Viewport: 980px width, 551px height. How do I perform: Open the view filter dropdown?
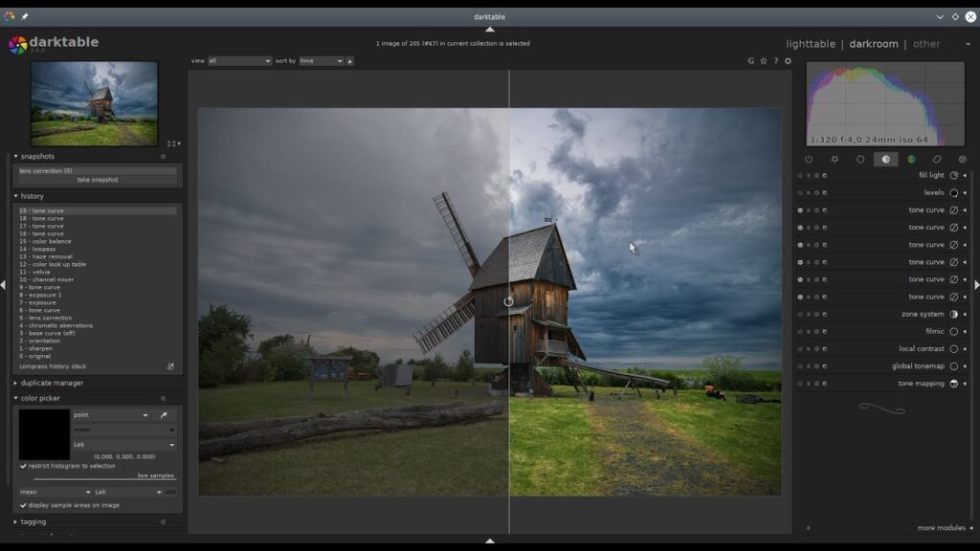pos(239,61)
